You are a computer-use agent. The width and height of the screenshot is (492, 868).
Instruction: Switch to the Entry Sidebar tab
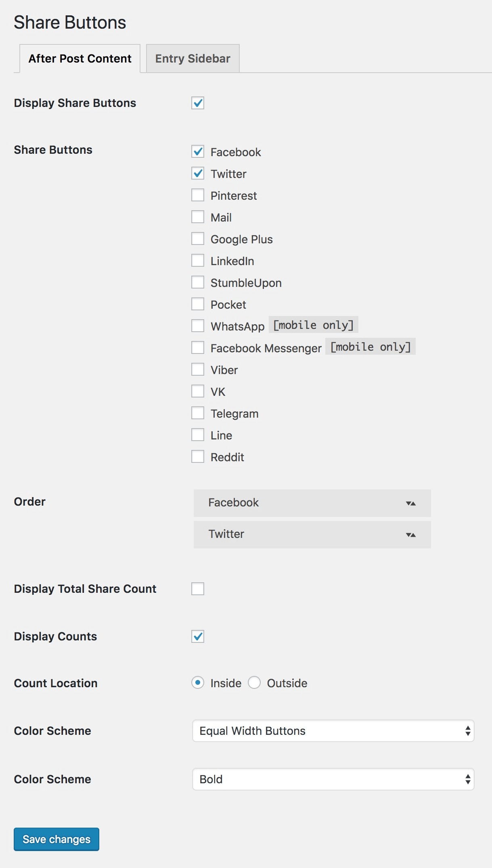pyautogui.click(x=193, y=59)
